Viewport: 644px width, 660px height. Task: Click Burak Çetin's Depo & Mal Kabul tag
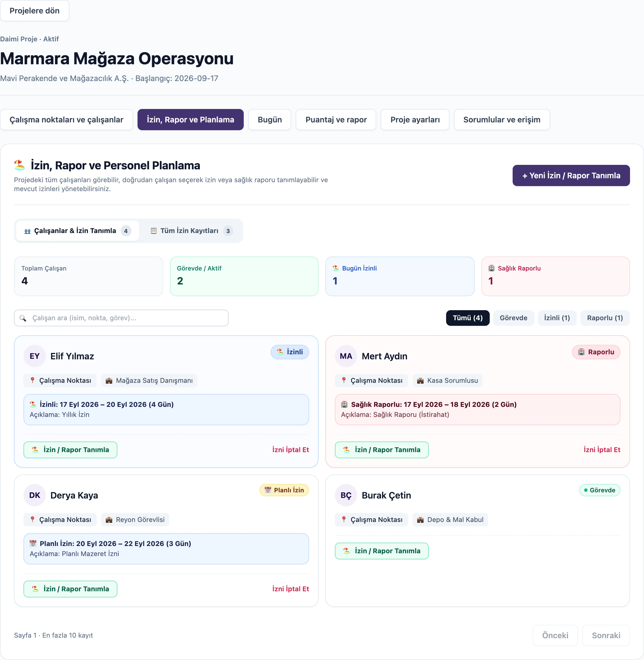click(x=450, y=520)
